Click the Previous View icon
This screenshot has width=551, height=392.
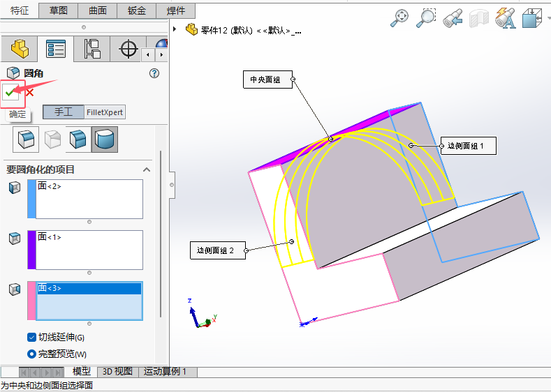pos(453,18)
